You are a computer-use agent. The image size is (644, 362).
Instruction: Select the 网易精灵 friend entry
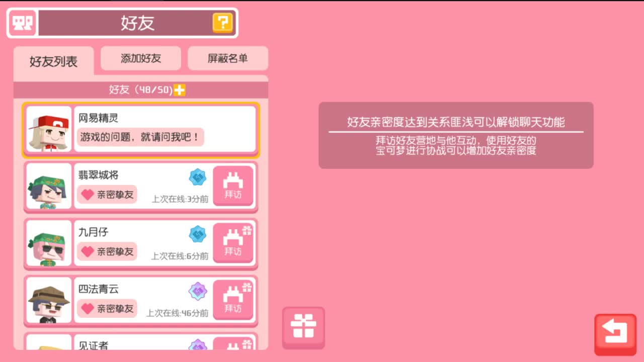click(141, 129)
